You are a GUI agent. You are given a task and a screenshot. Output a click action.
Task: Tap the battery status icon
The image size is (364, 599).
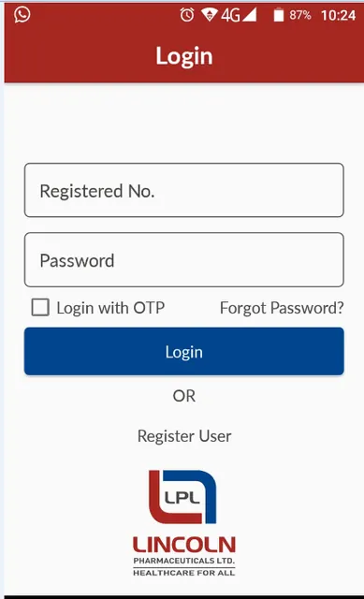279,15
